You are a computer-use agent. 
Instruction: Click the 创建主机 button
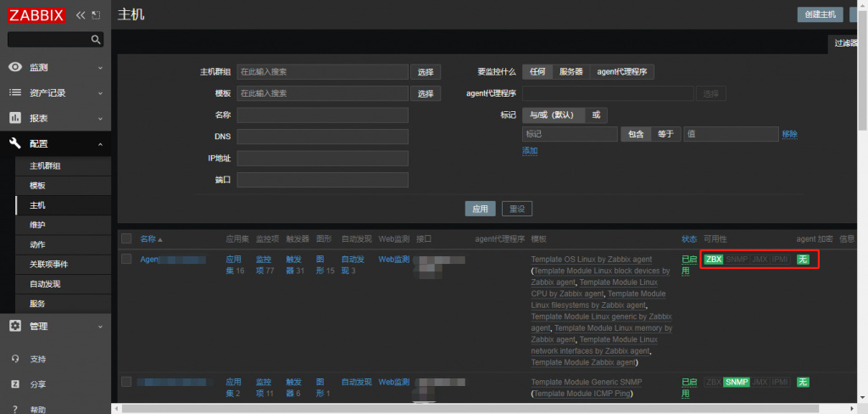pyautogui.click(x=820, y=14)
